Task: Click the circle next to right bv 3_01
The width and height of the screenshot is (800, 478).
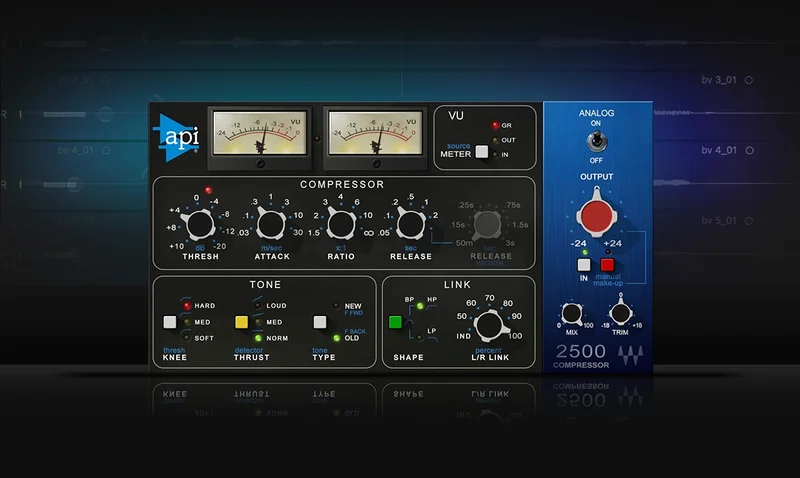Action: pyautogui.click(x=749, y=80)
